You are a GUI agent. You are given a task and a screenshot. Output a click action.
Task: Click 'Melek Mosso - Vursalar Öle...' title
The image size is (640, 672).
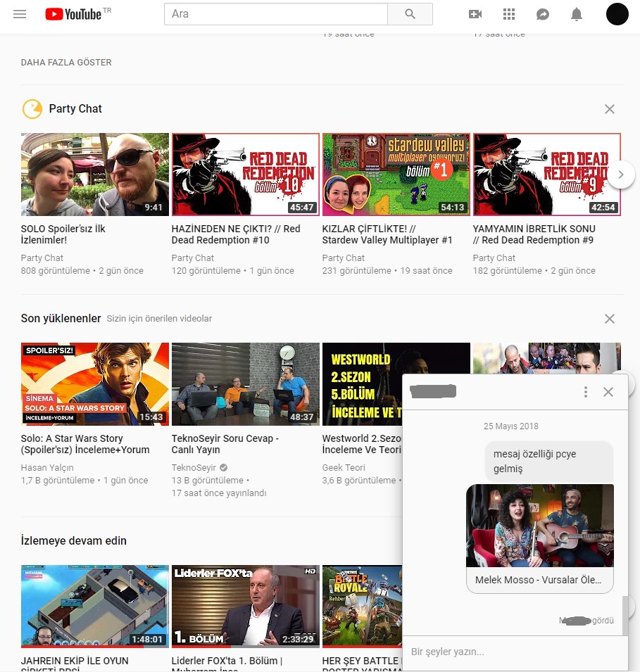coord(539,580)
